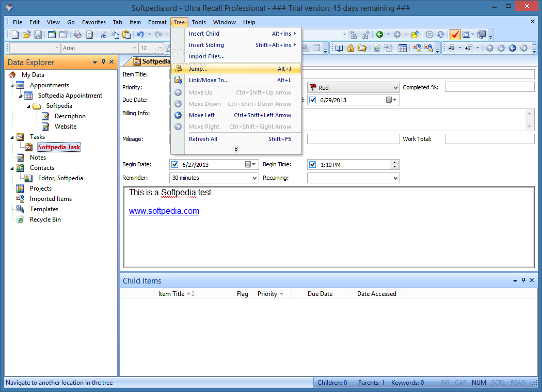Click the Copy icon
This screenshot has width=542, height=392.
pyautogui.click(x=115, y=35)
